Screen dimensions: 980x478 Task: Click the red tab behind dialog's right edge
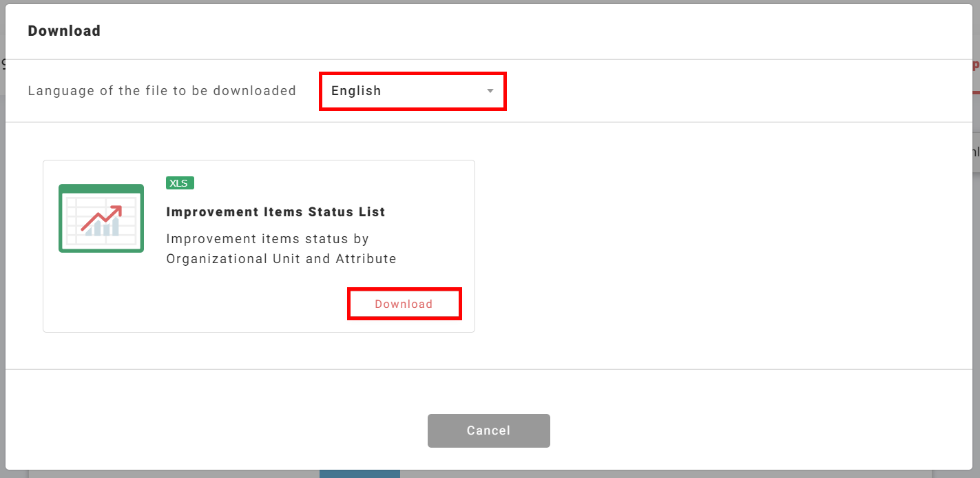976,67
